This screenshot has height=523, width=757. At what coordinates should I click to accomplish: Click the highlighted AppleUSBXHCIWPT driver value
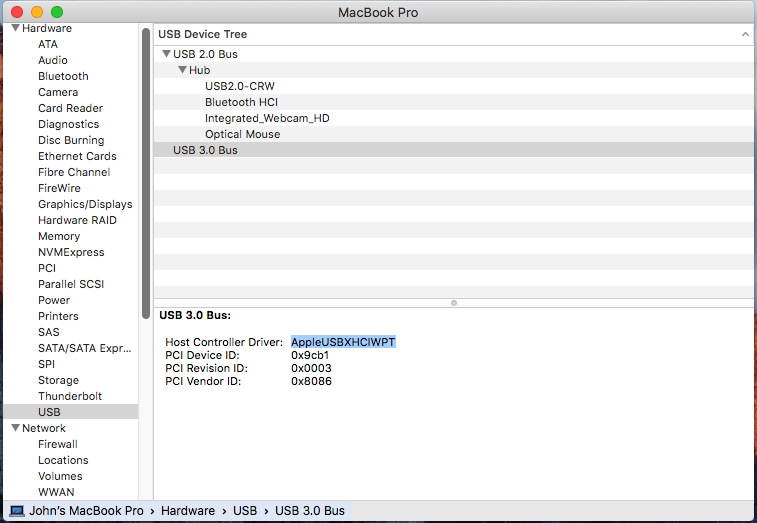pyautogui.click(x=343, y=342)
